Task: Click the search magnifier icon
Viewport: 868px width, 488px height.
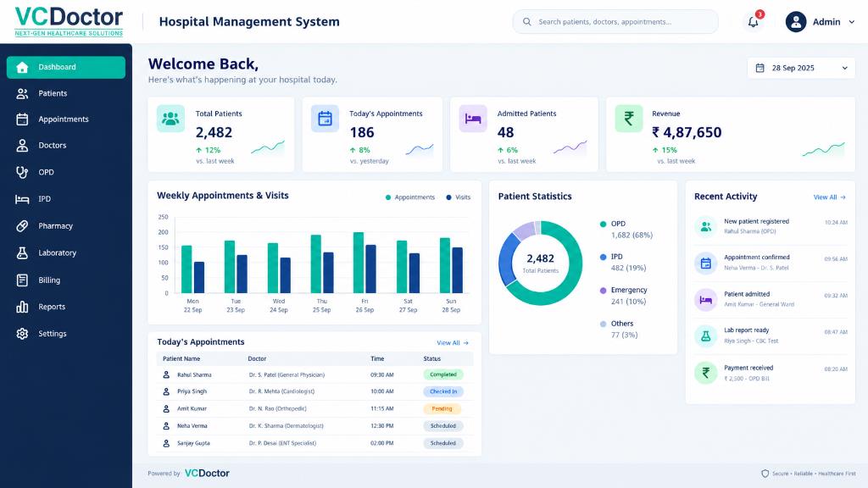Action: (x=527, y=21)
